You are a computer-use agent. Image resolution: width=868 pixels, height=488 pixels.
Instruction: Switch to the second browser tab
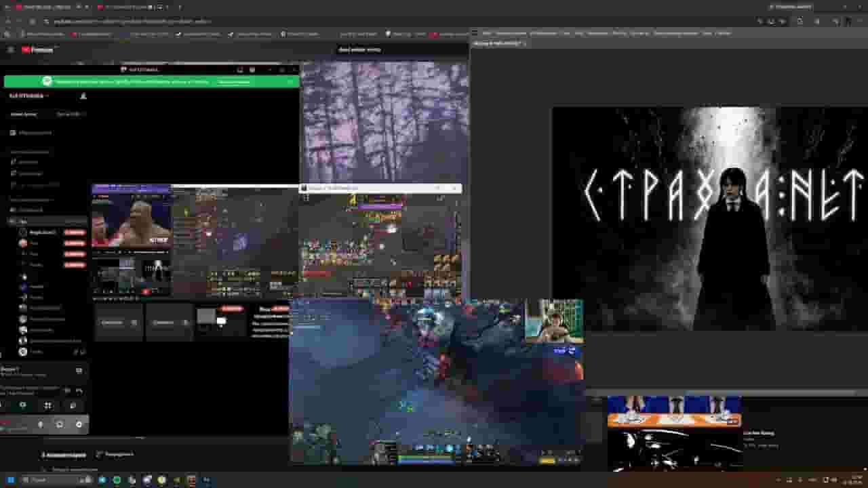[x=132, y=7]
